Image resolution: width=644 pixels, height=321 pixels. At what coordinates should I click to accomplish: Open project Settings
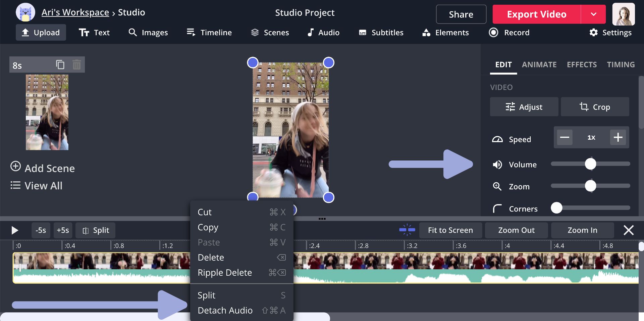(610, 33)
